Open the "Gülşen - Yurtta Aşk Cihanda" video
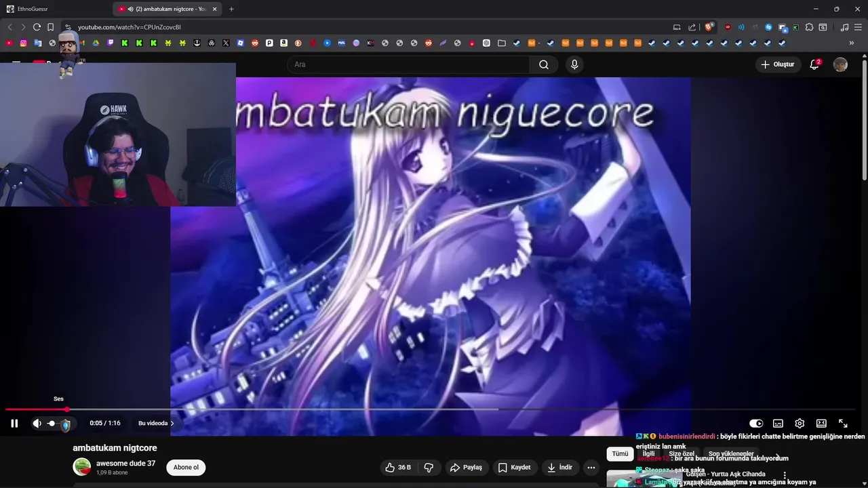Screen dimensions: 868x488 726,474
